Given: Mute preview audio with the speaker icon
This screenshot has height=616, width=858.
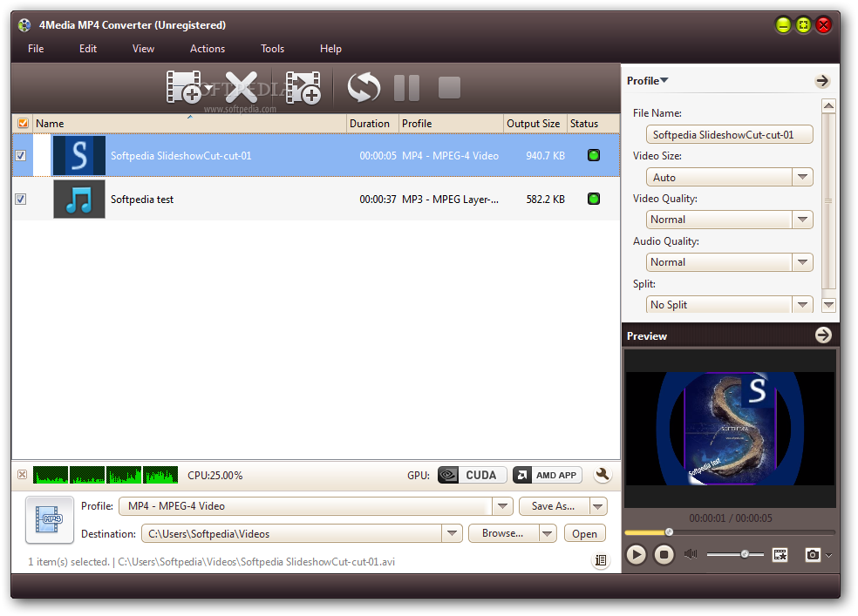Looking at the screenshot, I should (x=691, y=554).
